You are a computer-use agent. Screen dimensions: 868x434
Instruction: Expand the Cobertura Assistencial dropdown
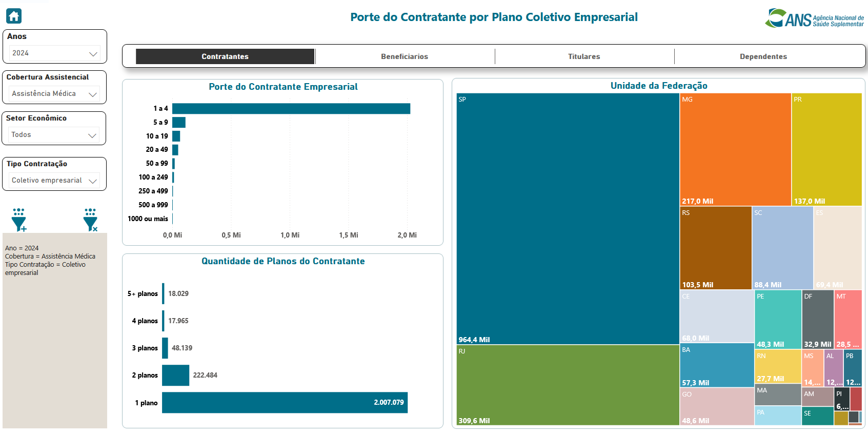55,94
